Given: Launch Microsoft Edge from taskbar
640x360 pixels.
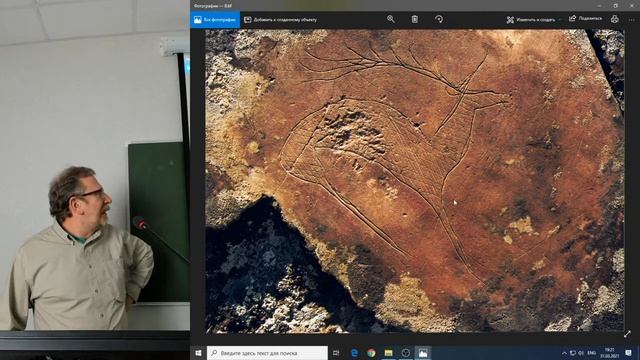Looking at the screenshot, I should 354,353.
